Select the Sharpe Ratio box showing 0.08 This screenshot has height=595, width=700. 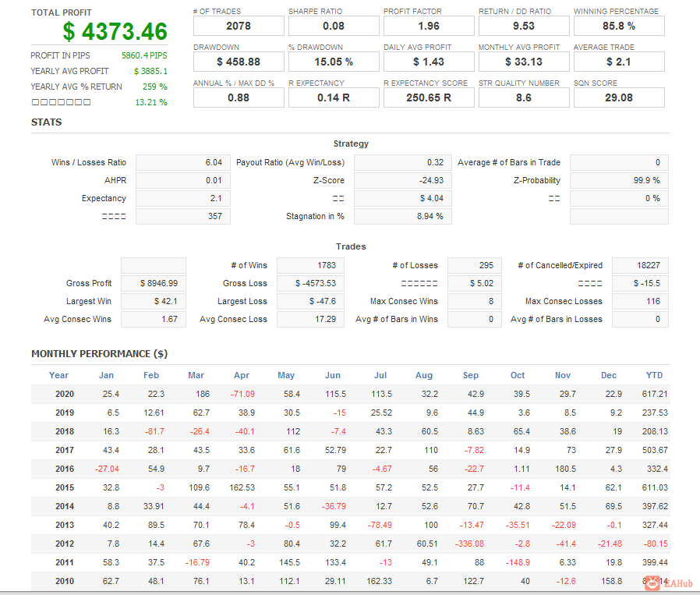[334, 26]
